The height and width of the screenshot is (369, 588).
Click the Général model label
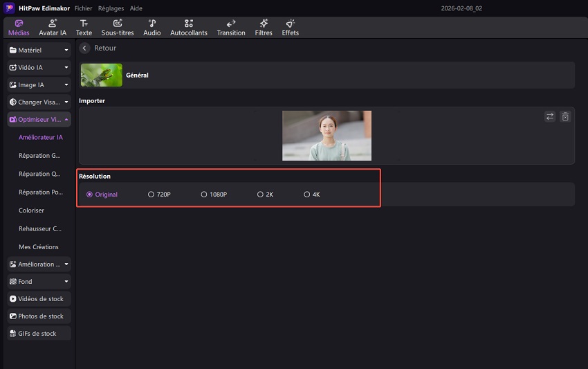(137, 75)
